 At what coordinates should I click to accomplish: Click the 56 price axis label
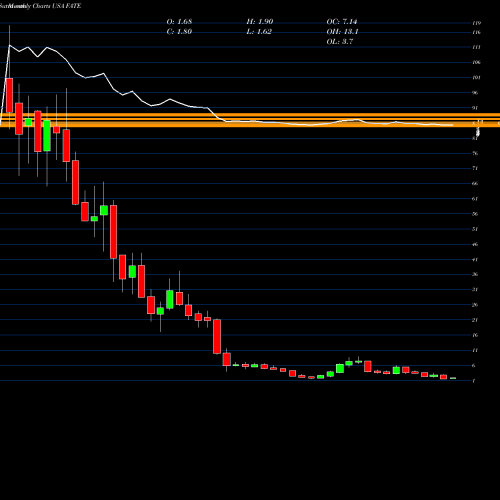[475, 214]
